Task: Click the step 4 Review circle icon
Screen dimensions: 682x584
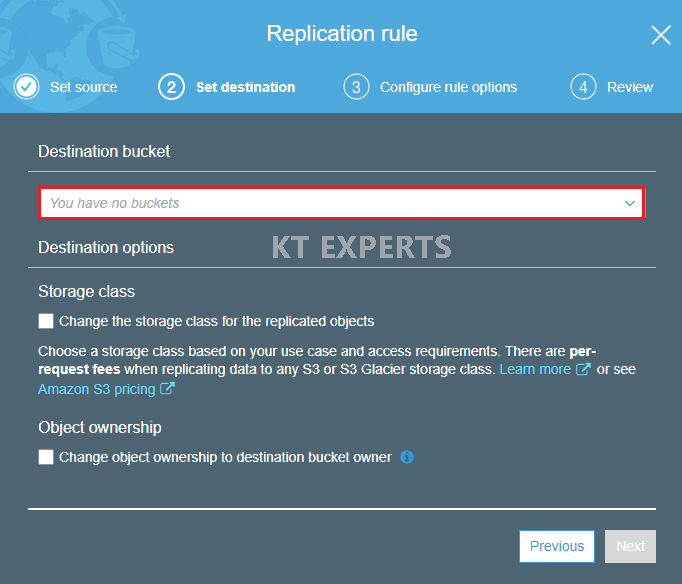Action: tap(583, 87)
